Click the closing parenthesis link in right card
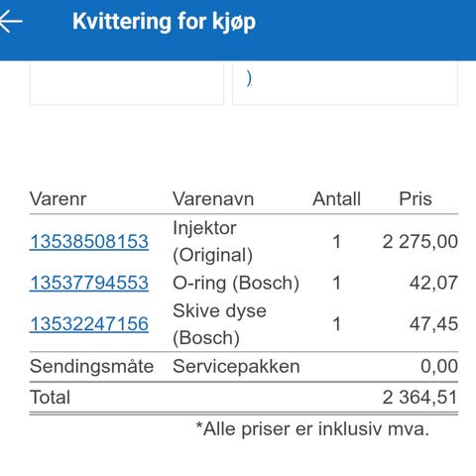The width and height of the screenshot is (476, 476). pyautogui.click(x=249, y=79)
